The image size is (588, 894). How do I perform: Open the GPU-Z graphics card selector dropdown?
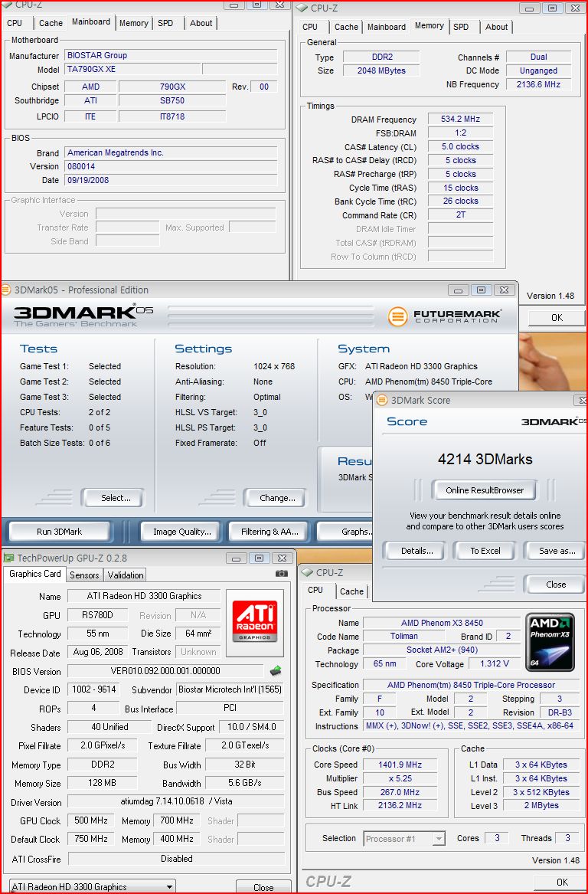click(x=170, y=886)
